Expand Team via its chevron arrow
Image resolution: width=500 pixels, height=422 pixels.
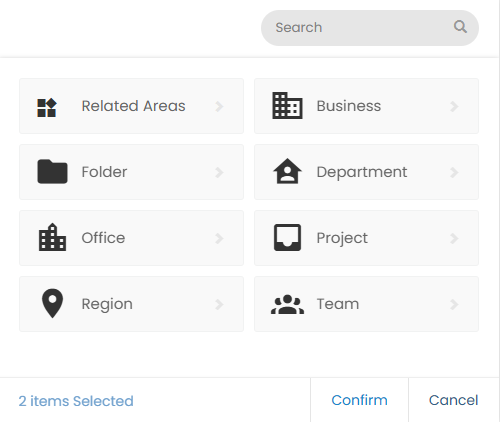[x=454, y=304]
